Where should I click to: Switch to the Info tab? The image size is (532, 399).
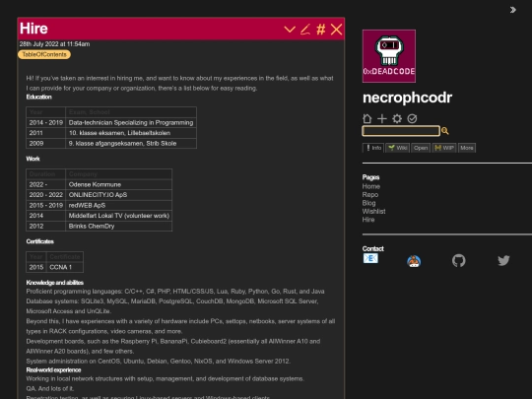pos(373,148)
